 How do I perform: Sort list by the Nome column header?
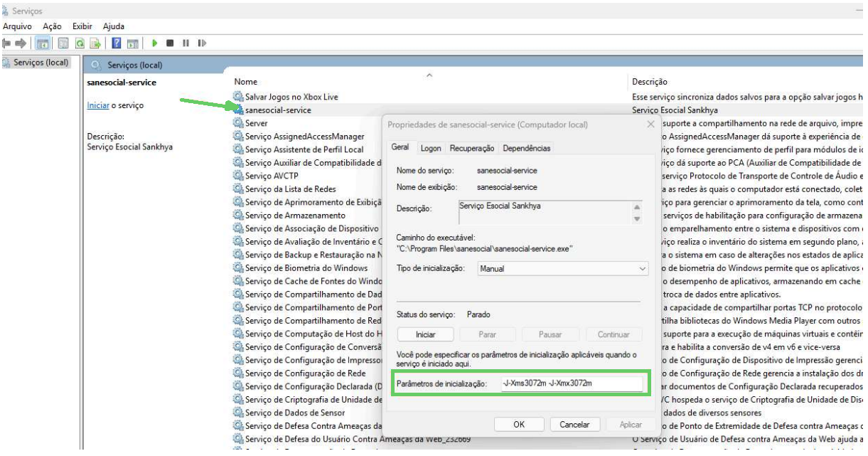(246, 82)
